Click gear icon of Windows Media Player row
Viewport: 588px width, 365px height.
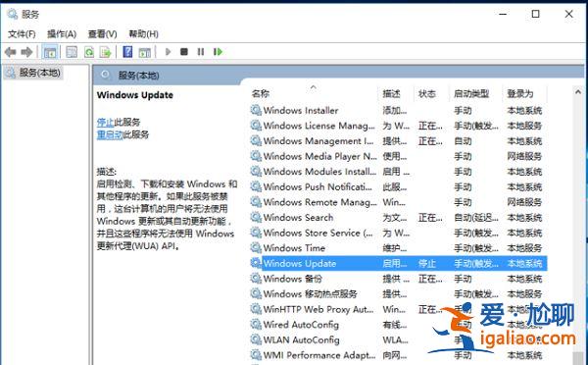(256, 156)
